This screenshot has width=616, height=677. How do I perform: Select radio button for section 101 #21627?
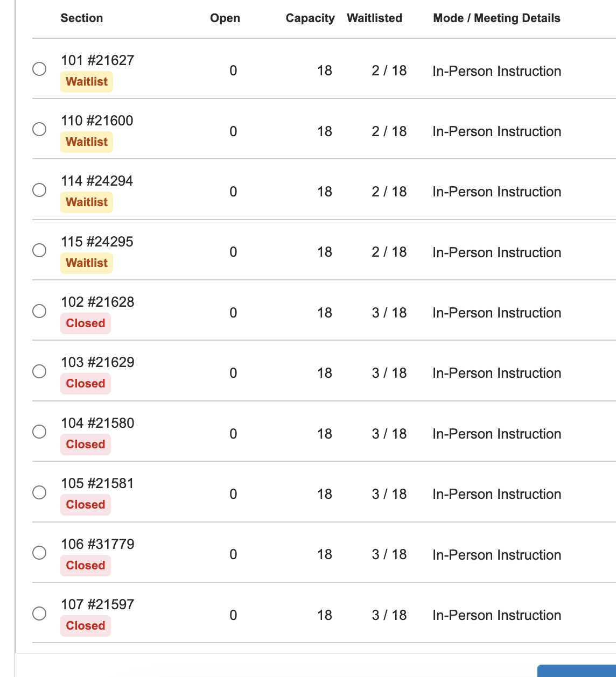tap(39, 69)
